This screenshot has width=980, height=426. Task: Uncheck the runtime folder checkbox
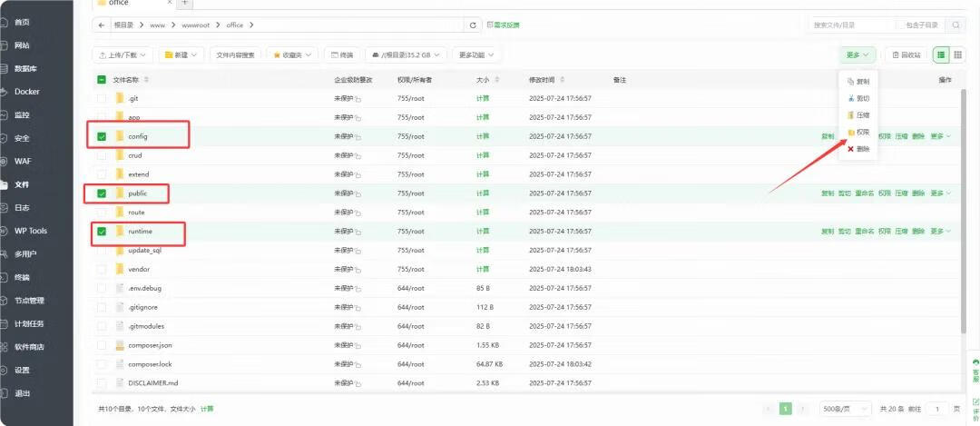pos(102,232)
